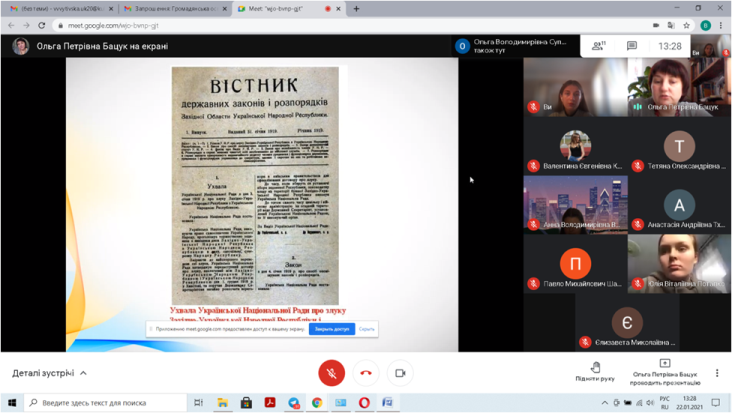Image resolution: width=732 pixels, height=413 pixels.
Task: Unmute the microphone with the red mic button
Action: (331, 372)
